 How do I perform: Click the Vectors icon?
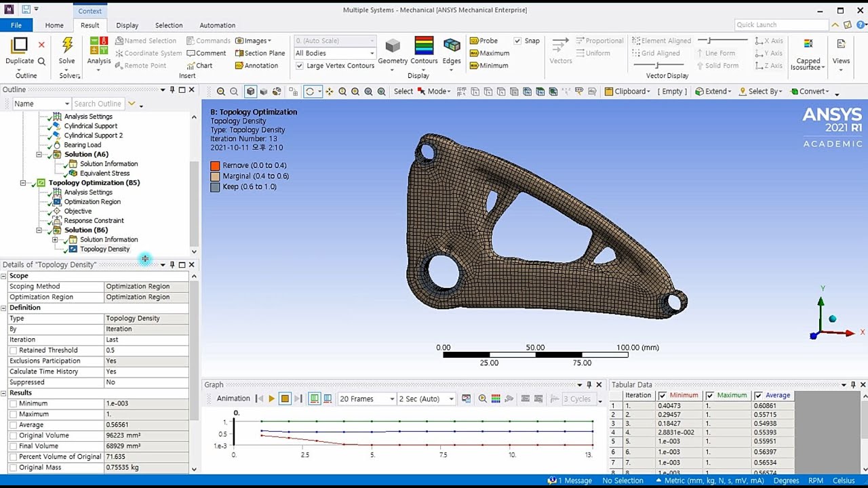(x=560, y=45)
